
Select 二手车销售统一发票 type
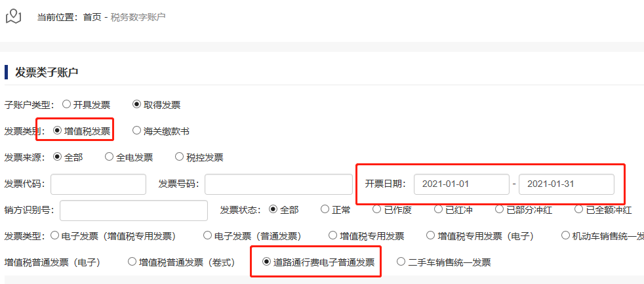[x=401, y=262]
